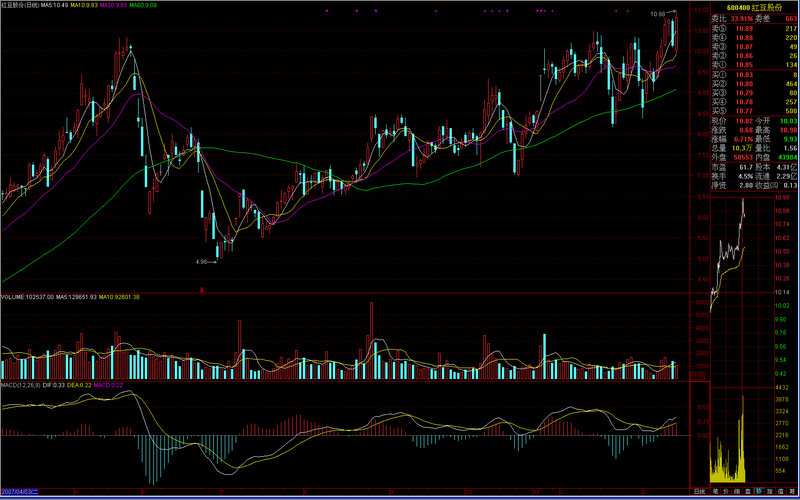This screenshot has height=500, width=800.
Task: Click the 红豆股份(日线) chart label
Action: tap(19, 5)
